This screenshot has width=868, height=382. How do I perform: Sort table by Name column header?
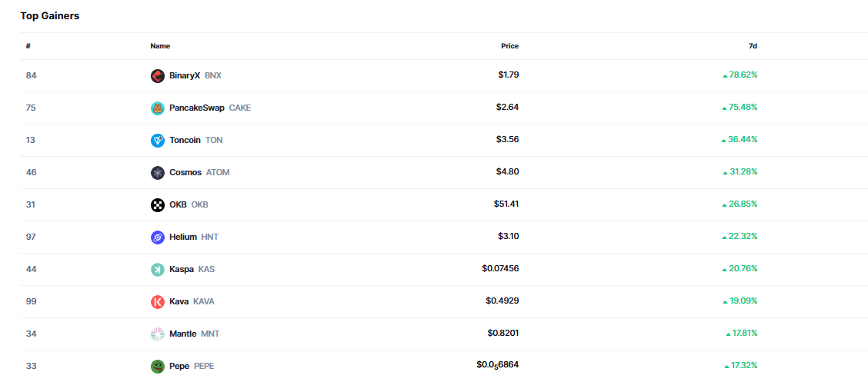[160, 46]
